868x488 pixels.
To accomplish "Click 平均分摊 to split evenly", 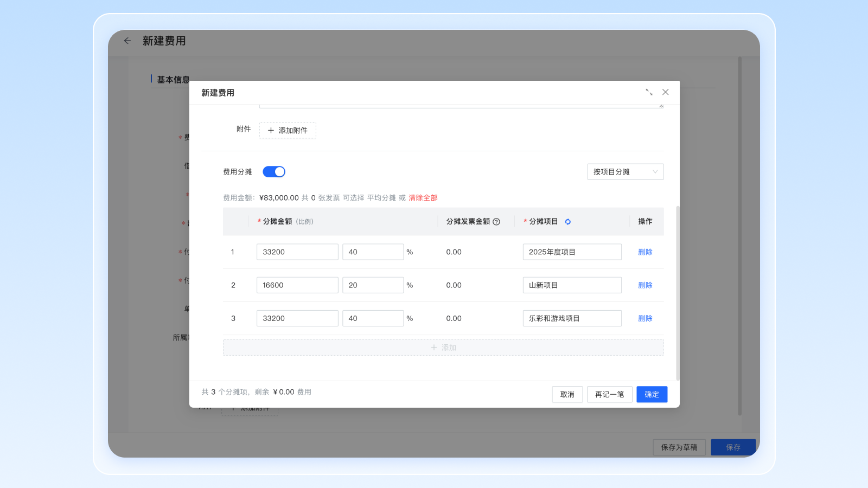I will tap(381, 198).
